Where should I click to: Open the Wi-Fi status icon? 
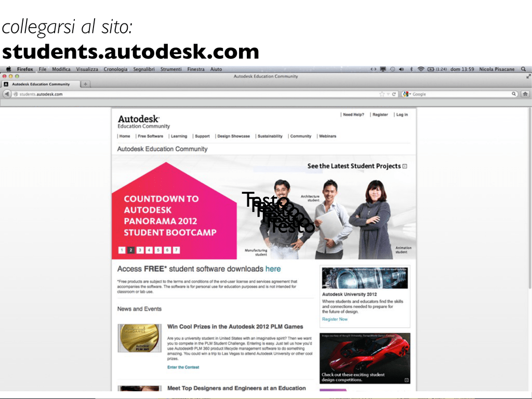(x=421, y=69)
